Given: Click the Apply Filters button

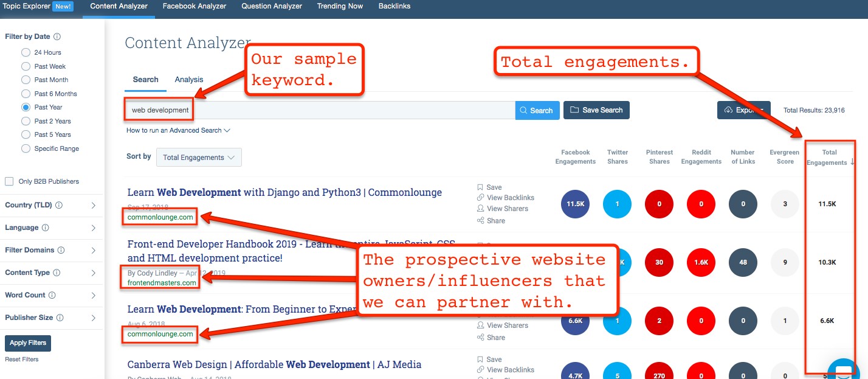Looking at the screenshot, I should pyautogui.click(x=28, y=343).
